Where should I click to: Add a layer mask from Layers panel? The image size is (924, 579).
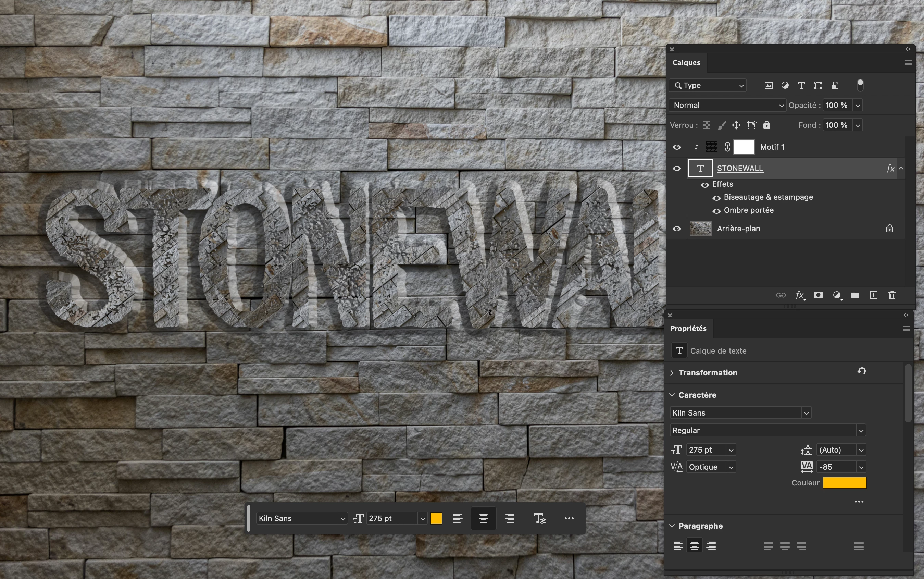point(818,295)
